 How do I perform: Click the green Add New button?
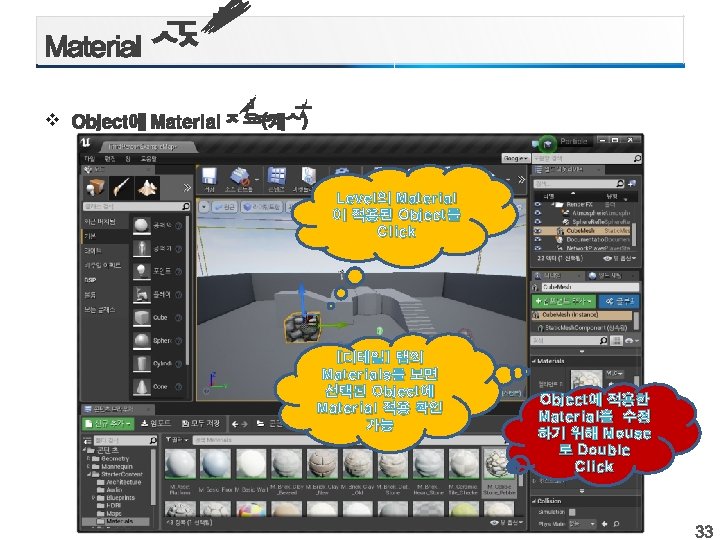point(108,423)
